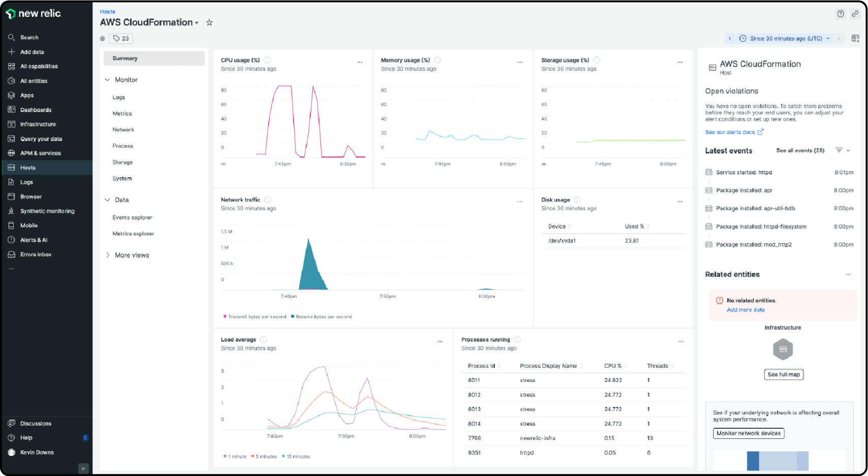
Task: Open the more options ellipsis in sidebar
Action: pyautogui.click(x=11, y=269)
